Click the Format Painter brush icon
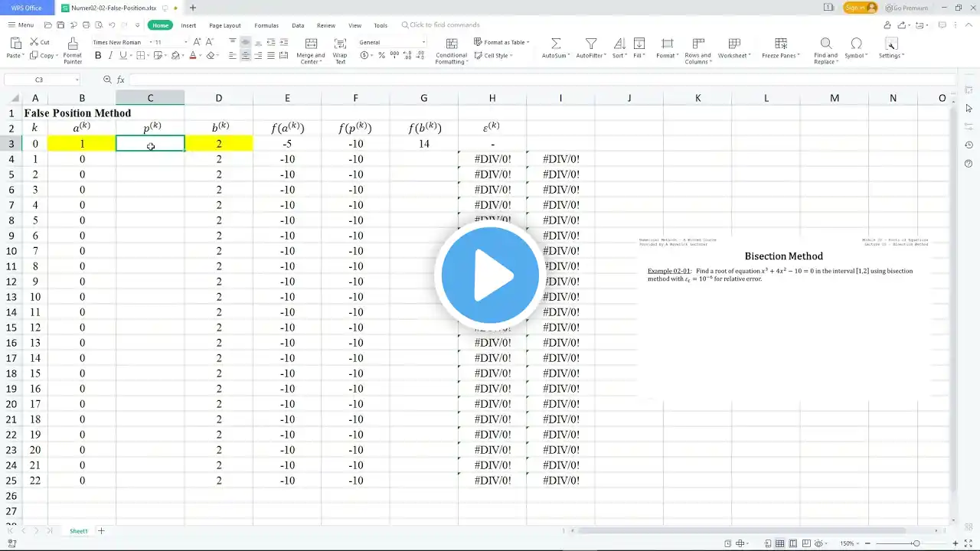The height and width of the screenshot is (551, 980). (x=72, y=44)
